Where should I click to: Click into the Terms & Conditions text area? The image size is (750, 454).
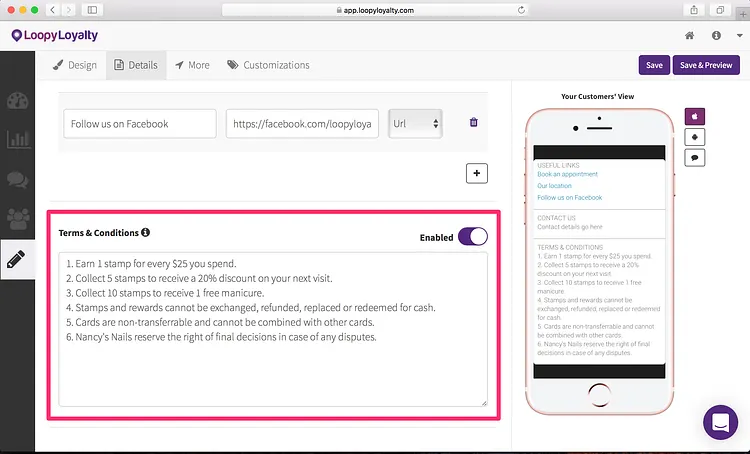point(273,330)
